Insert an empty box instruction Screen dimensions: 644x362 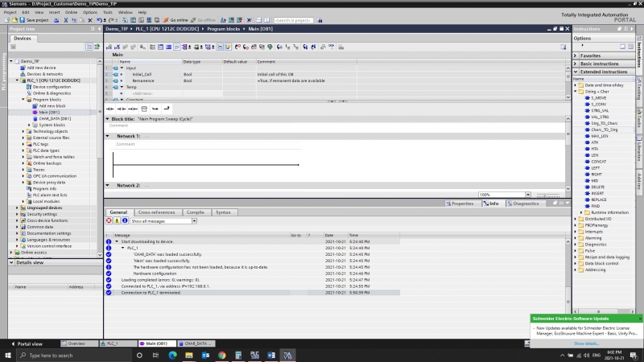point(144,109)
